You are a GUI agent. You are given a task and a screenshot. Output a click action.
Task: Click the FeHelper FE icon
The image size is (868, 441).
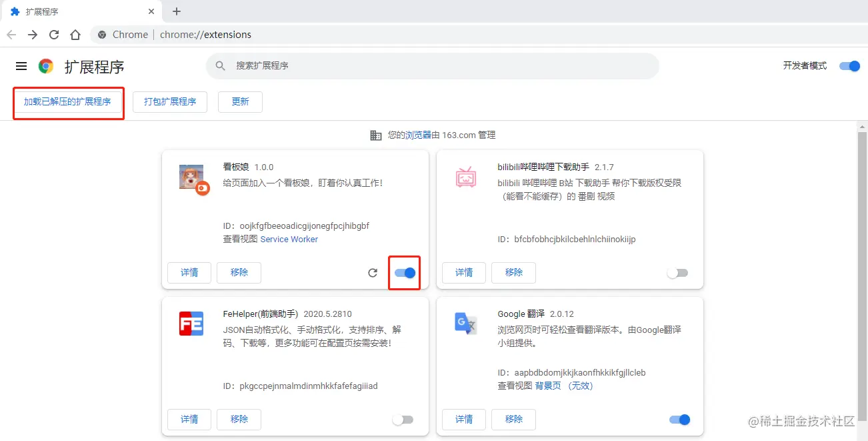[191, 324]
